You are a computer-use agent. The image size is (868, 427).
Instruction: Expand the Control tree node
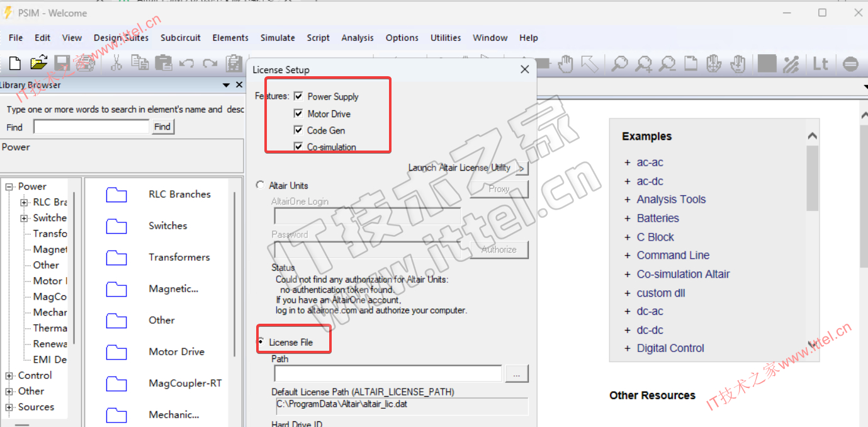click(9, 375)
